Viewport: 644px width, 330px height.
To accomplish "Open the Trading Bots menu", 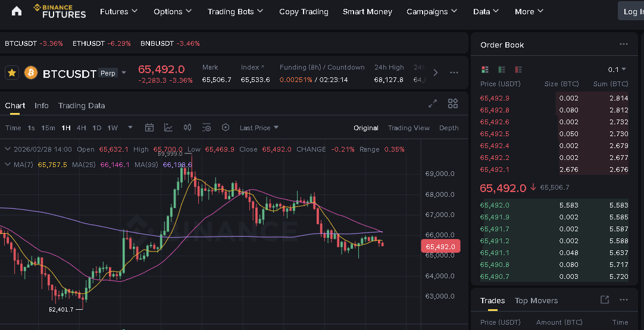I will pyautogui.click(x=235, y=11).
